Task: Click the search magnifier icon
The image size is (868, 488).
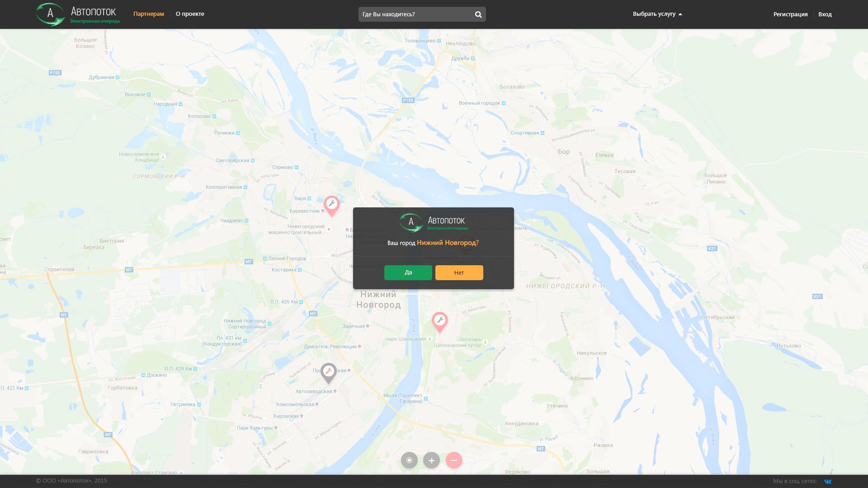Action: point(478,14)
